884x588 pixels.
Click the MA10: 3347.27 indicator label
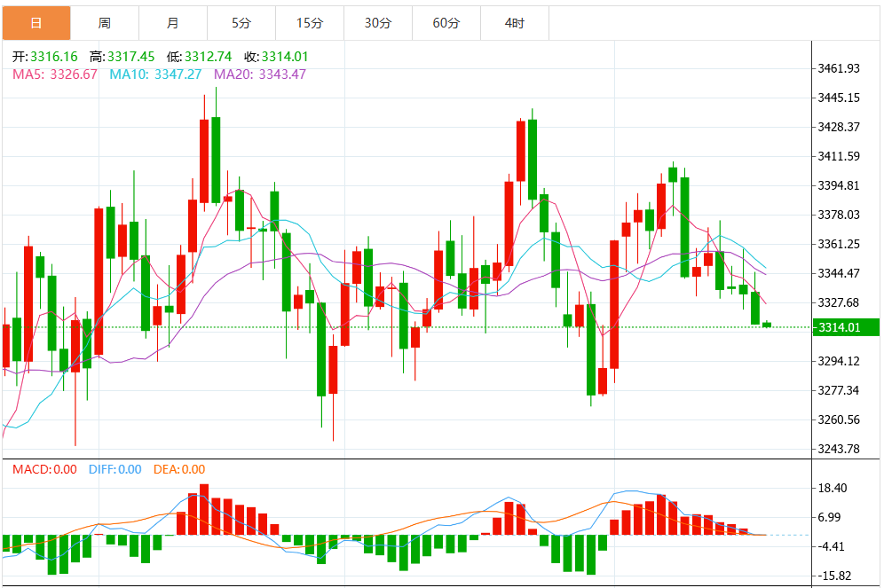tap(155, 74)
